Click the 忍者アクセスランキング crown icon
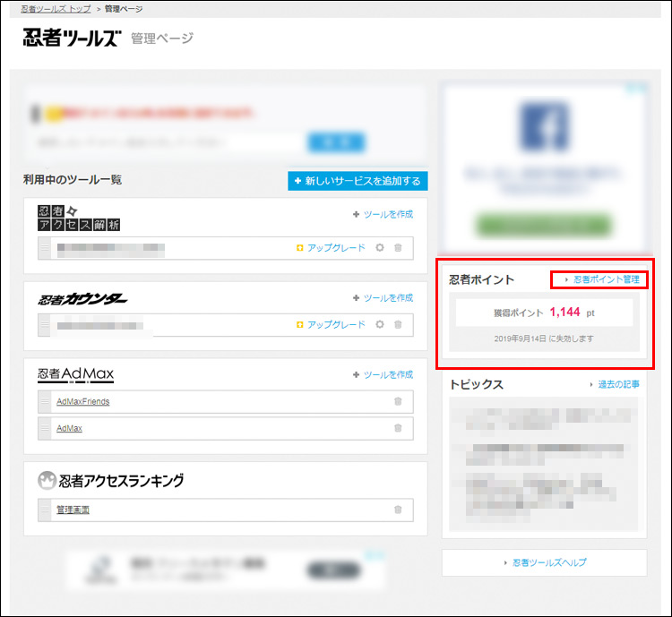Screen dimensions: 672x617 pyautogui.click(x=47, y=480)
